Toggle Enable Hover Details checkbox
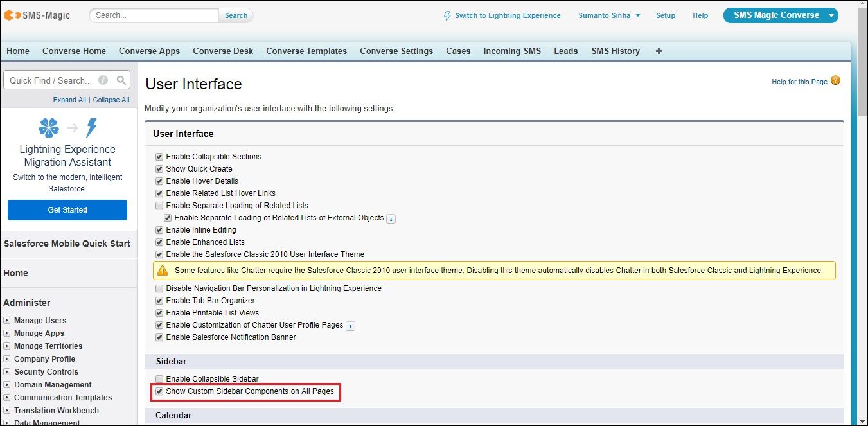This screenshot has width=868, height=426. tap(159, 181)
